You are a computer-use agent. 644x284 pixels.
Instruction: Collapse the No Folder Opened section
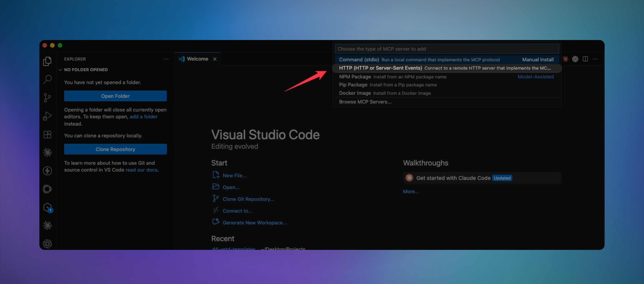click(x=83, y=70)
